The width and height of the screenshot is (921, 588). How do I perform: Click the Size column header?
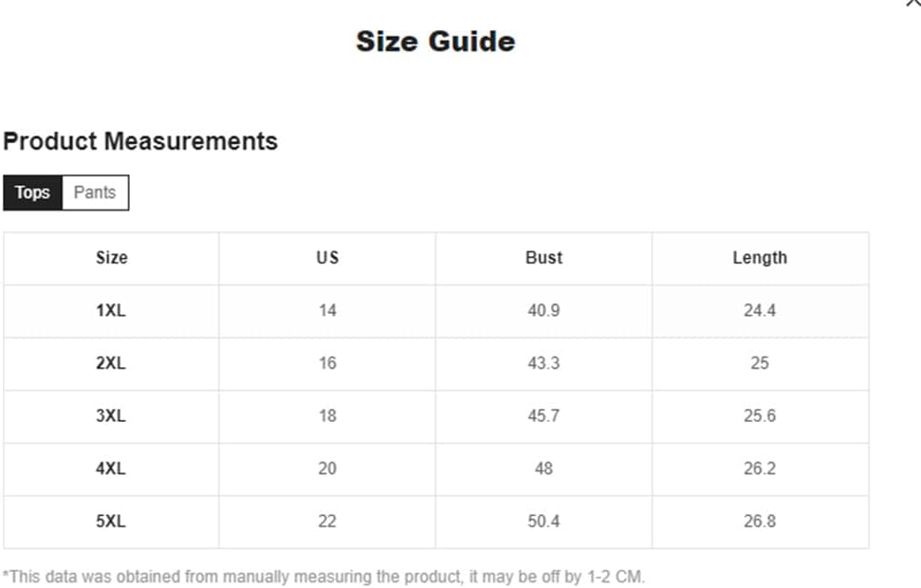coord(112,258)
